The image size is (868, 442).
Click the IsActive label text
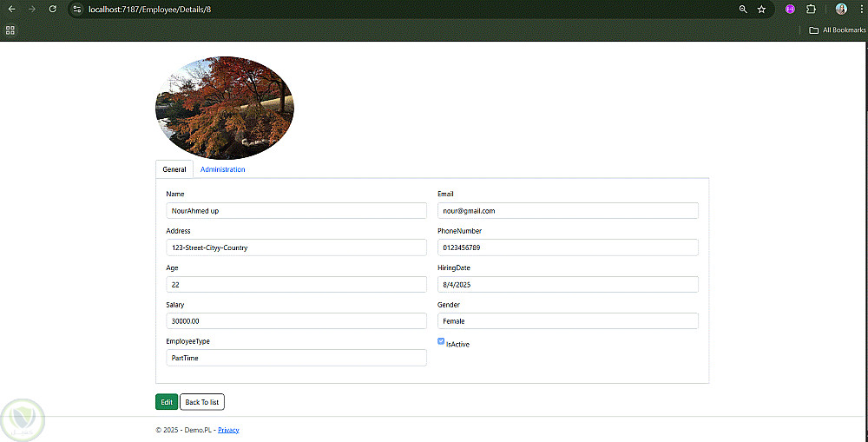point(457,345)
